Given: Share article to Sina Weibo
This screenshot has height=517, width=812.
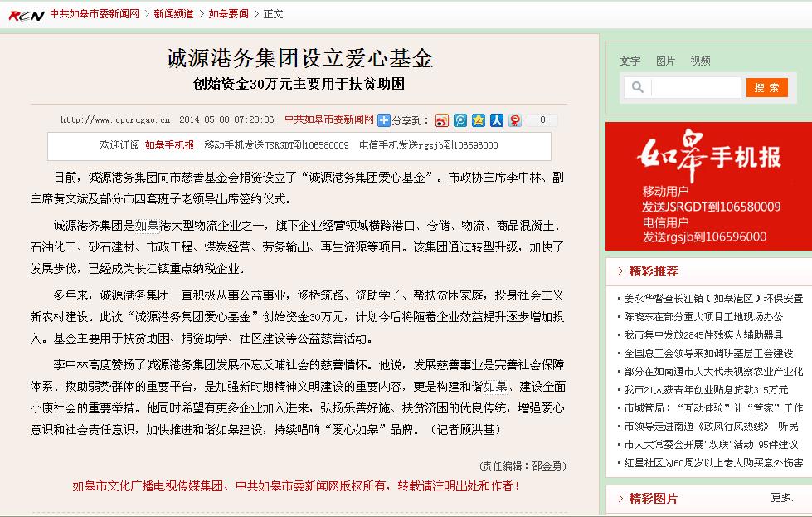Looking at the screenshot, I should click(x=442, y=120).
